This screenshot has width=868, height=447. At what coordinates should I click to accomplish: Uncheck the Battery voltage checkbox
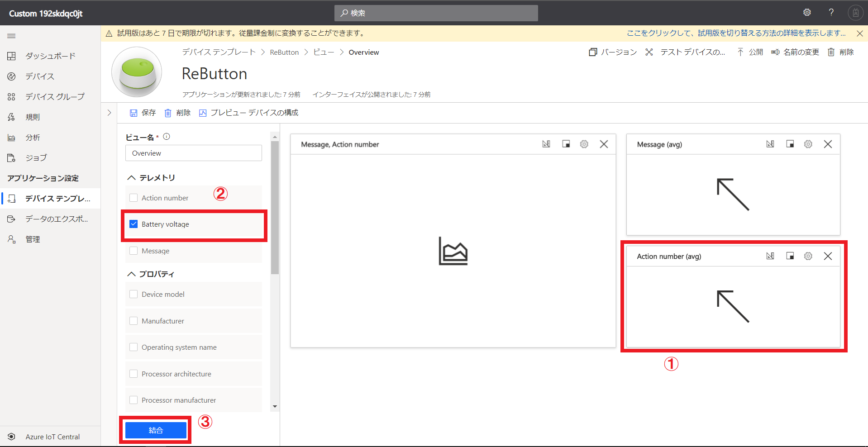[134, 224]
